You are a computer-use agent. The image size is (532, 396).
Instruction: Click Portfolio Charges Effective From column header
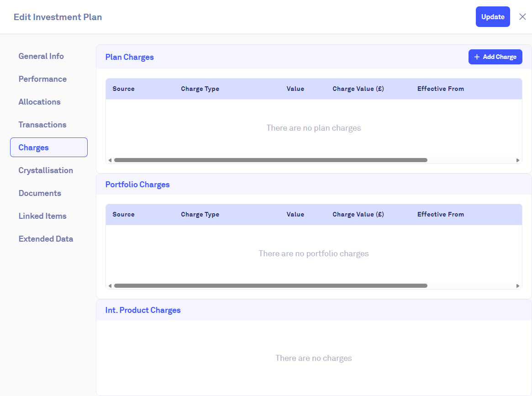point(440,215)
